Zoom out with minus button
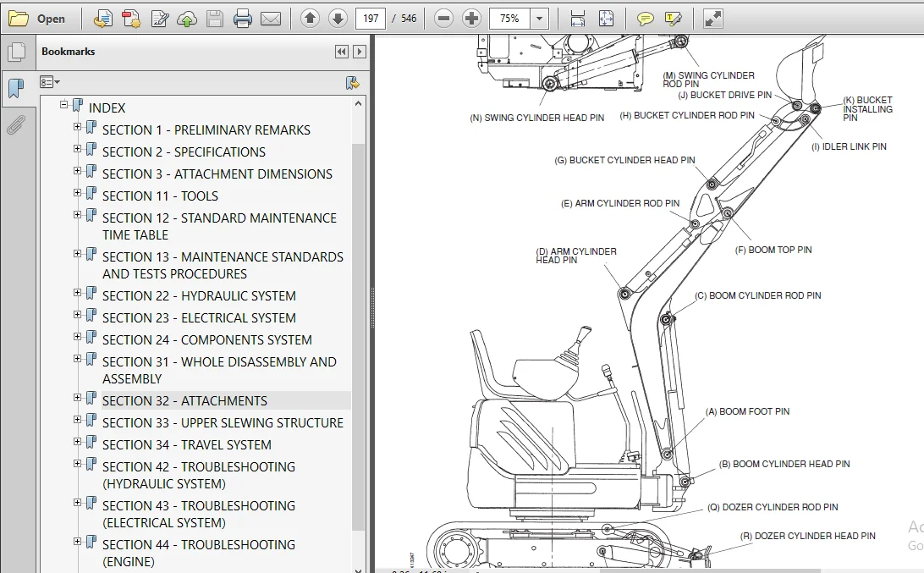 [x=443, y=19]
